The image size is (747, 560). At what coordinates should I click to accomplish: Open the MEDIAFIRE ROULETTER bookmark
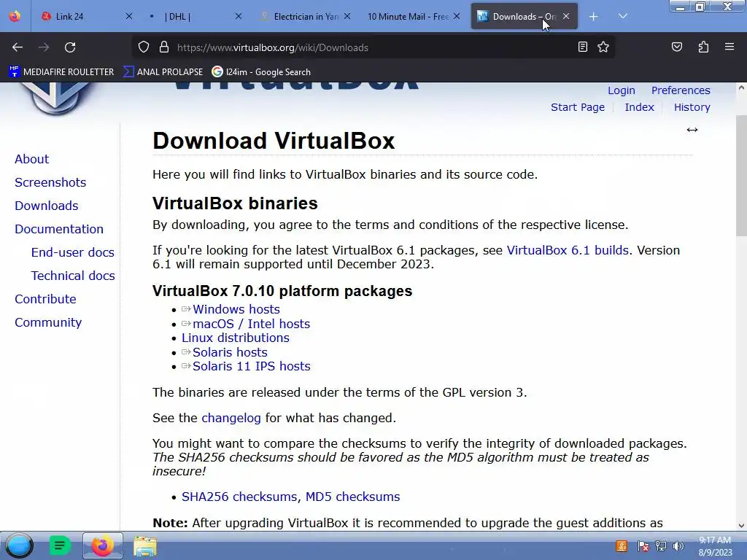[61, 72]
